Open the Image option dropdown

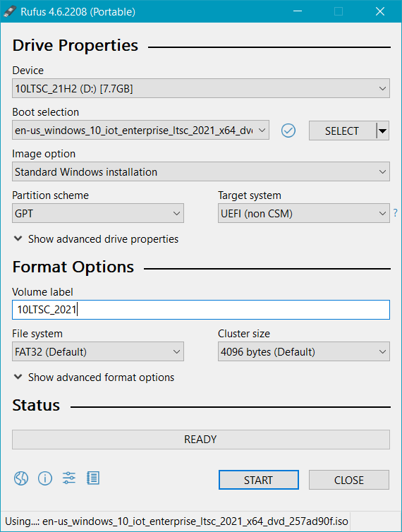tap(201, 171)
